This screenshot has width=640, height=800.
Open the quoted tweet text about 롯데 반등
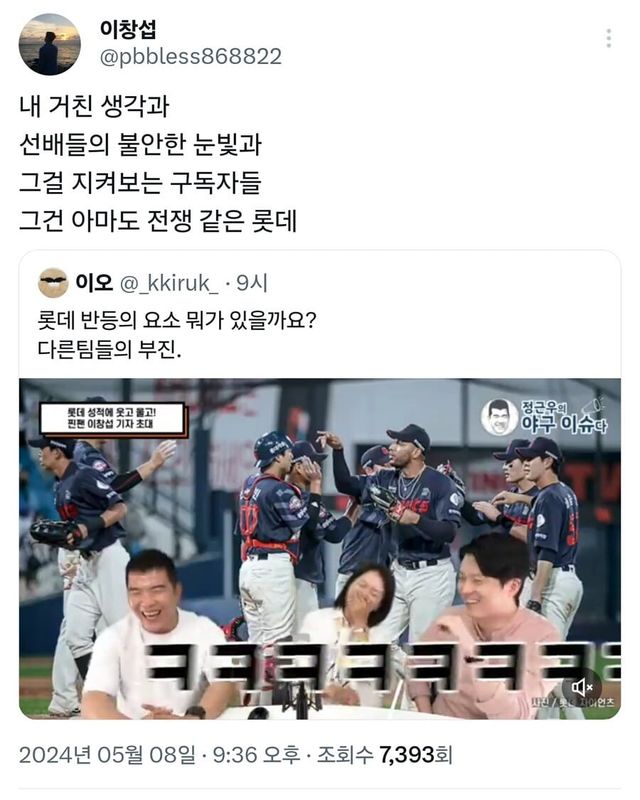pos(177,335)
